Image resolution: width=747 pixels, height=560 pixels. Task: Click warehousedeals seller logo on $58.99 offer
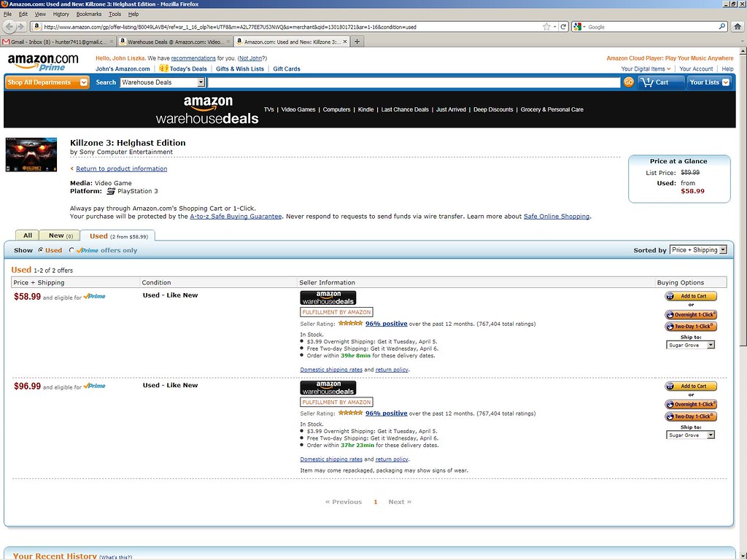[328, 298]
